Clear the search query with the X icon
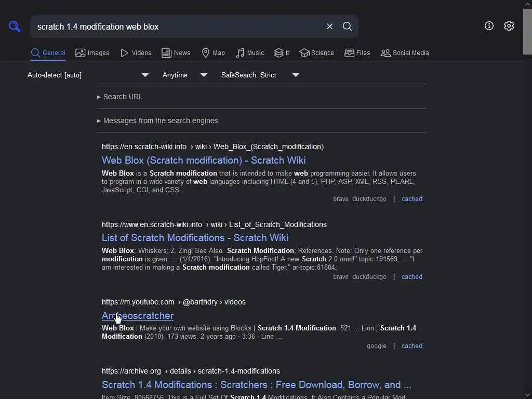Screen dimensions: 532x399 pos(329,26)
